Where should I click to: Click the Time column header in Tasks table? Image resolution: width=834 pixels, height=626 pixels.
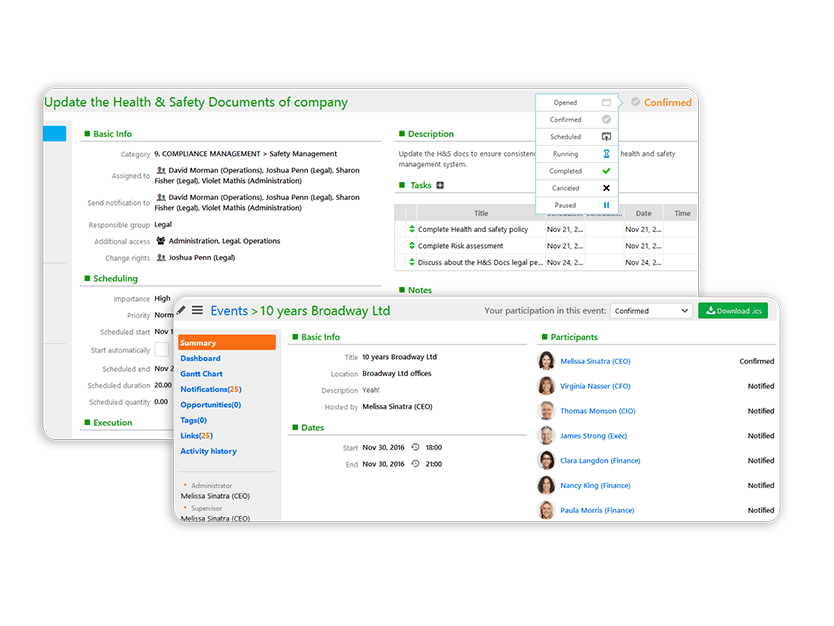pyautogui.click(x=682, y=213)
